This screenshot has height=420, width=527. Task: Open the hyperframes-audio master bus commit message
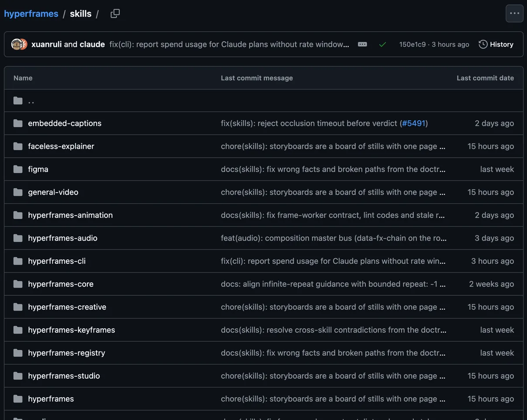334,238
